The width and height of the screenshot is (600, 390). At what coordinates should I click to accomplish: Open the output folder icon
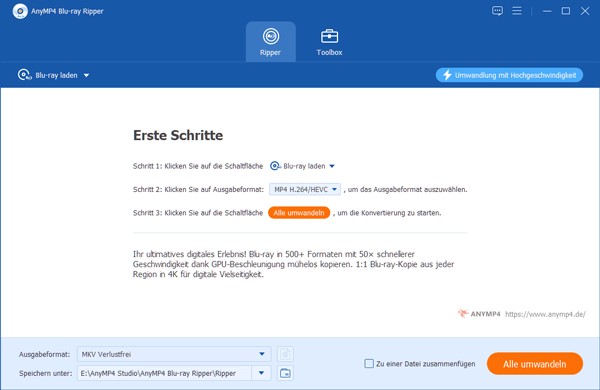coord(285,373)
